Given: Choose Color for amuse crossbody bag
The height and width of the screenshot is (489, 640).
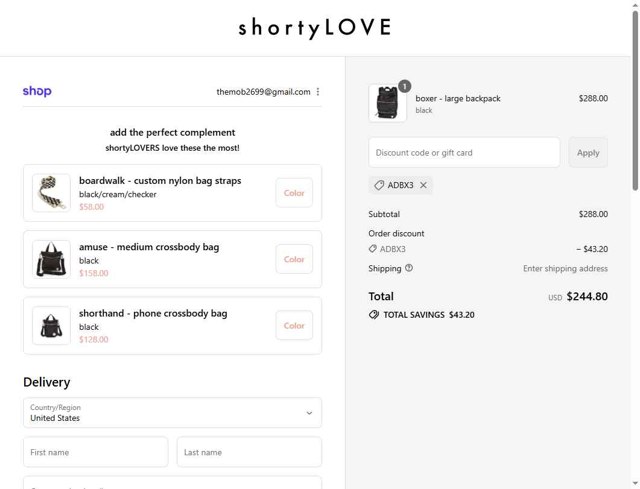Looking at the screenshot, I should tap(294, 259).
